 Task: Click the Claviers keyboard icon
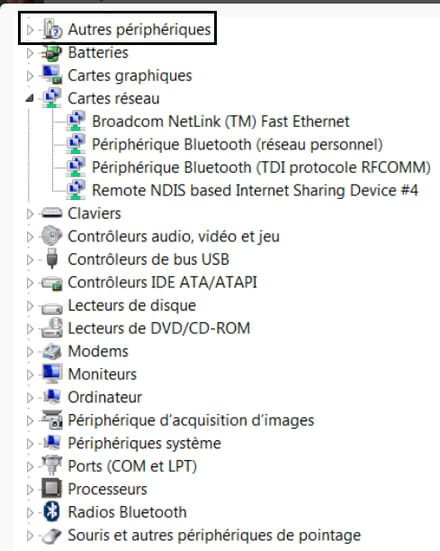(x=52, y=213)
